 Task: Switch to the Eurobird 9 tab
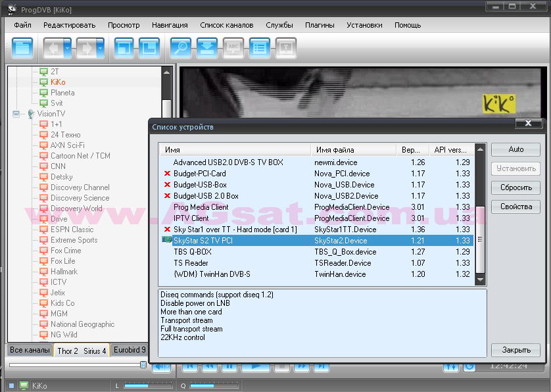point(130,350)
